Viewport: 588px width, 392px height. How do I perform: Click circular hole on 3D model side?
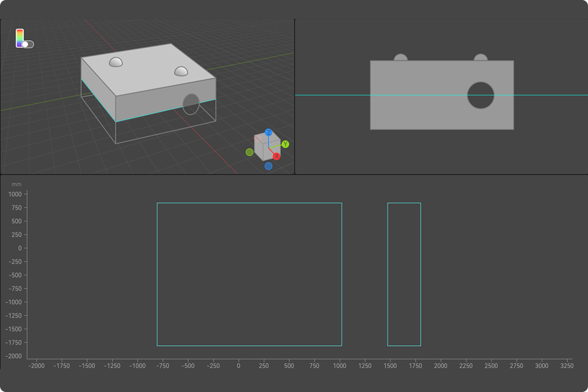pyautogui.click(x=191, y=104)
